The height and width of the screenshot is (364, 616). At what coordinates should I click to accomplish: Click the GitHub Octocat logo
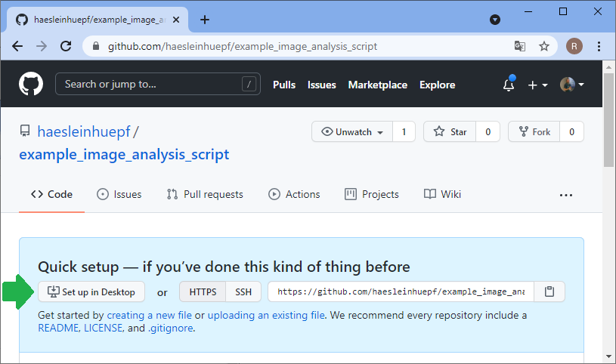(x=31, y=85)
